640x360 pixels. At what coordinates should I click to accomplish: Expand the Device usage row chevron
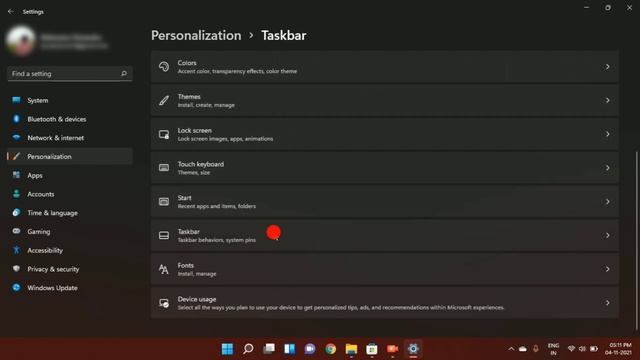(x=607, y=303)
